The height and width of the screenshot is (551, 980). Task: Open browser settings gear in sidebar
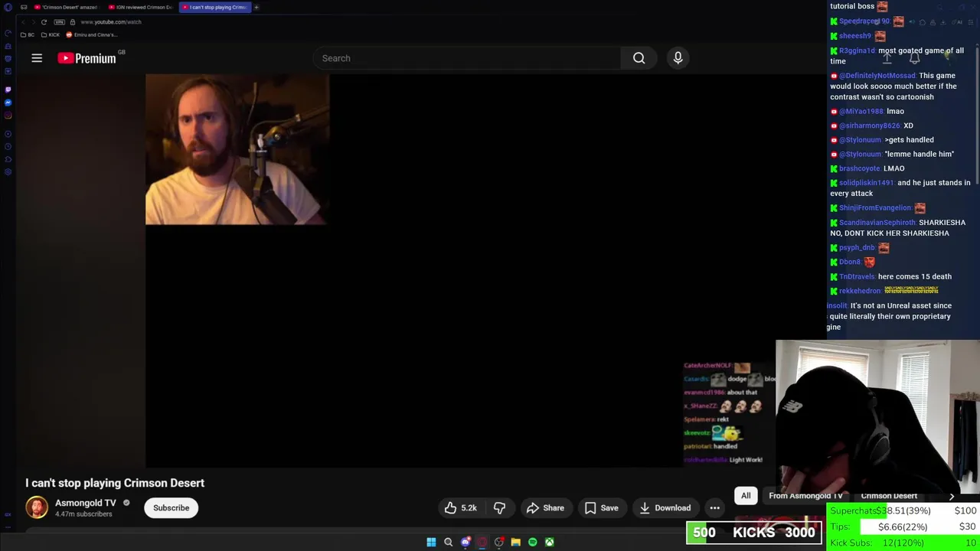(8, 171)
